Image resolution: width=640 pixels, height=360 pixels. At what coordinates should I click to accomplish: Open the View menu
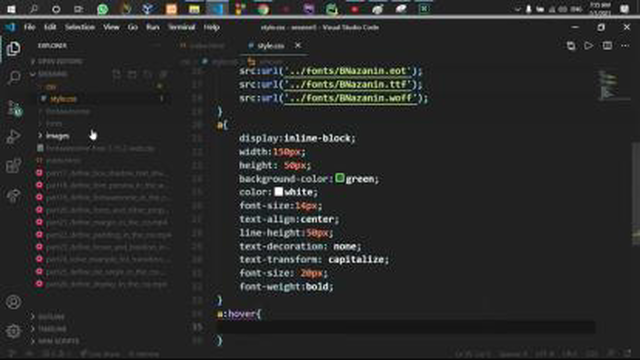tap(111, 27)
